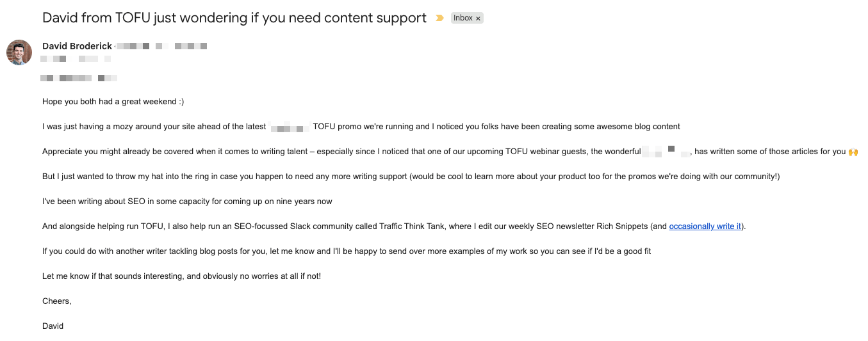Click the sentence about writing SEO for nine years
This screenshot has height=341, width=868.
[187, 201]
